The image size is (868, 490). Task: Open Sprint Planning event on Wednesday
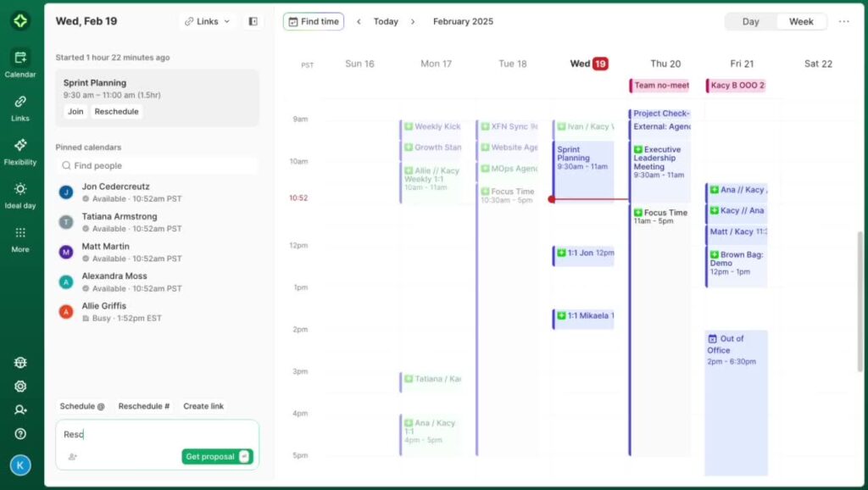coord(583,170)
